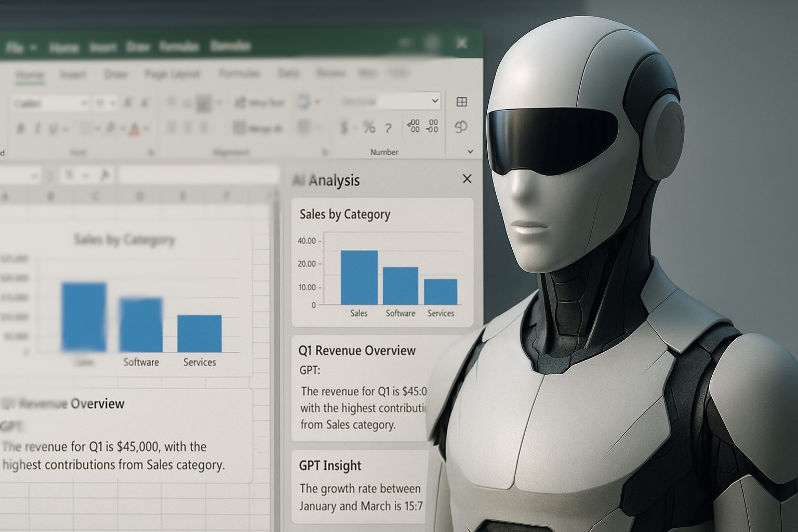Click the worksheet chart title Sales by Category
This screenshot has height=532, width=798.
[x=125, y=240]
